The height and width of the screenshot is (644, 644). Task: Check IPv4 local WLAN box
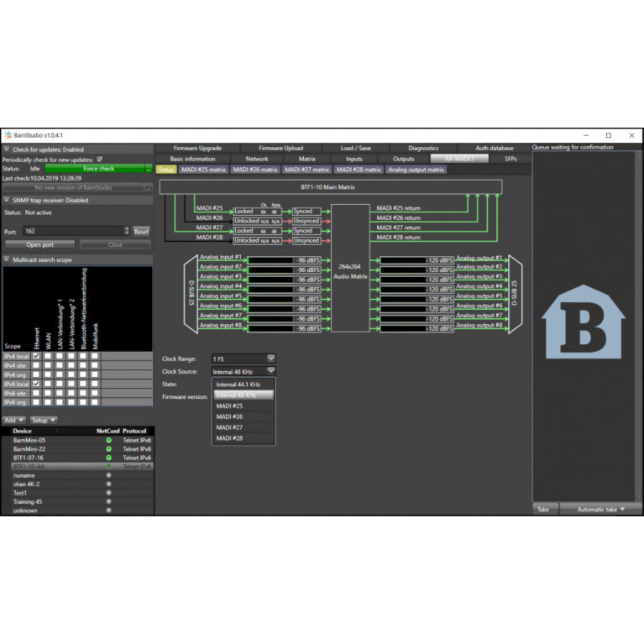point(48,356)
